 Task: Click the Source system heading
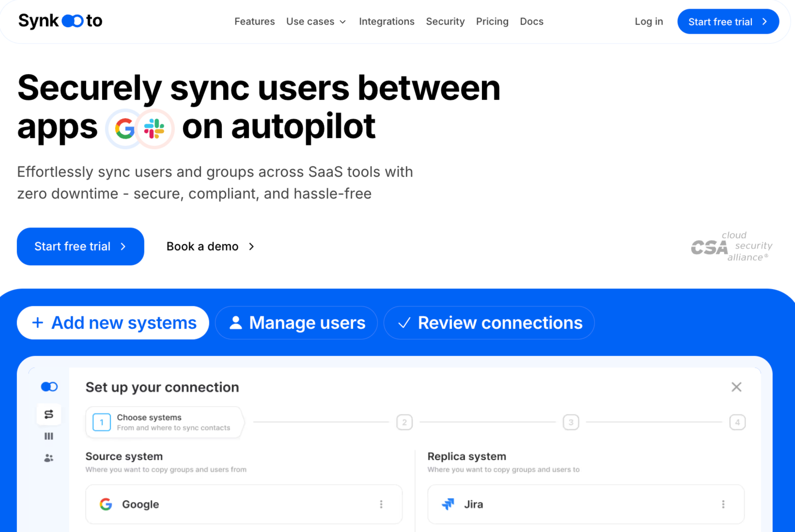[124, 456]
